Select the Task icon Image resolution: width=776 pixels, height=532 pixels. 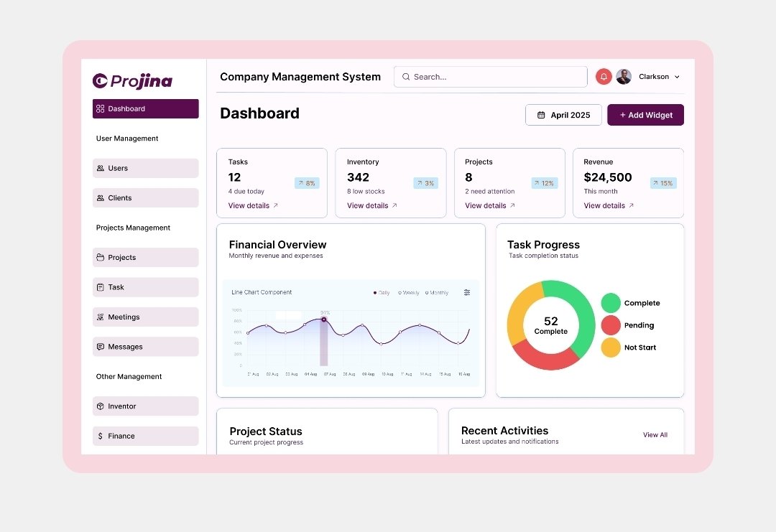(x=101, y=286)
